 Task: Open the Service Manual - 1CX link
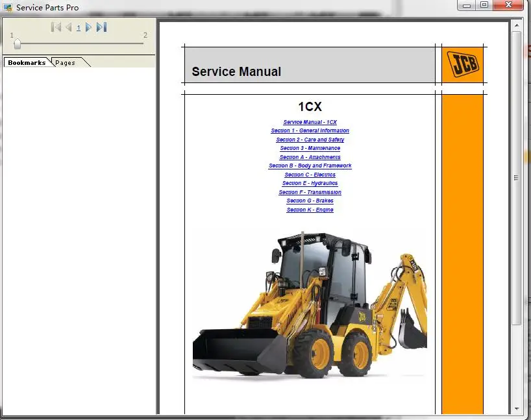pyautogui.click(x=310, y=122)
